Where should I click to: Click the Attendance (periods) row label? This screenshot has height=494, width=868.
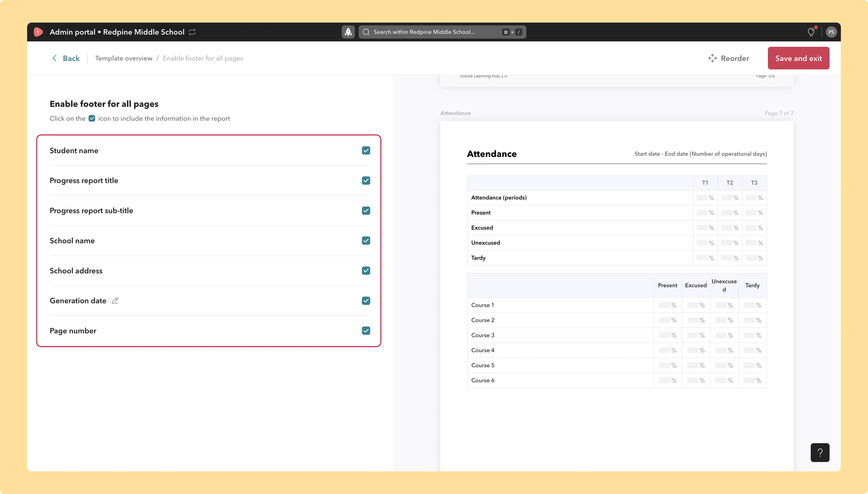pyautogui.click(x=499, y=198)
